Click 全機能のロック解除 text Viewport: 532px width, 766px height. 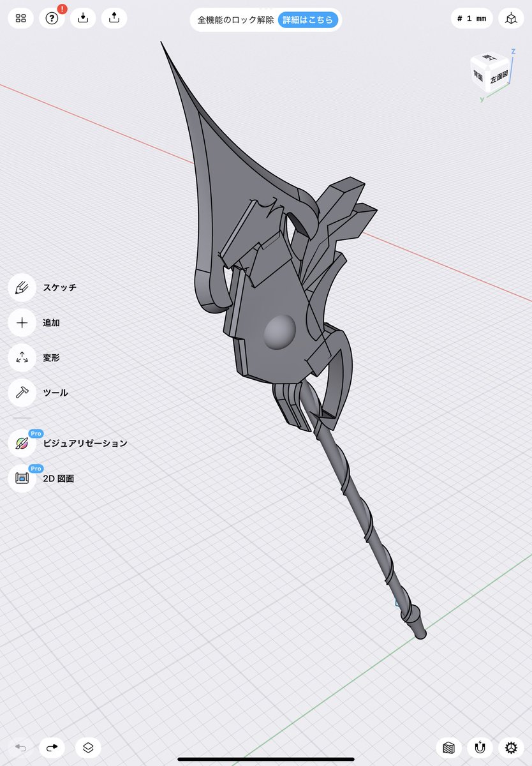pos(235,20)
